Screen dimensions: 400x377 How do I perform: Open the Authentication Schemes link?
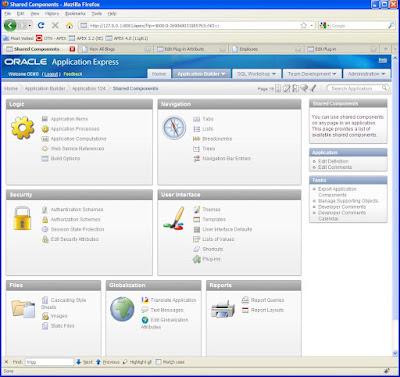click(77, 209)
